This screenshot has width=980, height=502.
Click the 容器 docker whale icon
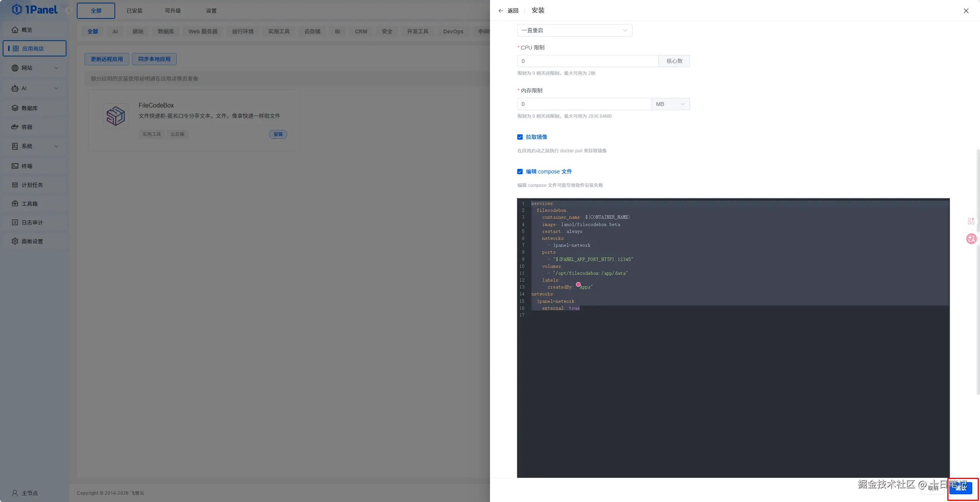pos(15,127)
